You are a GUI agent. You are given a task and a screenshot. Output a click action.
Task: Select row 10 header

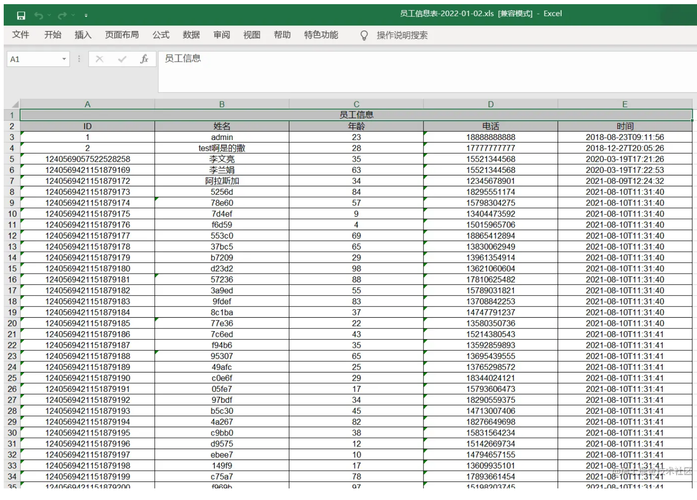(12, 214)
